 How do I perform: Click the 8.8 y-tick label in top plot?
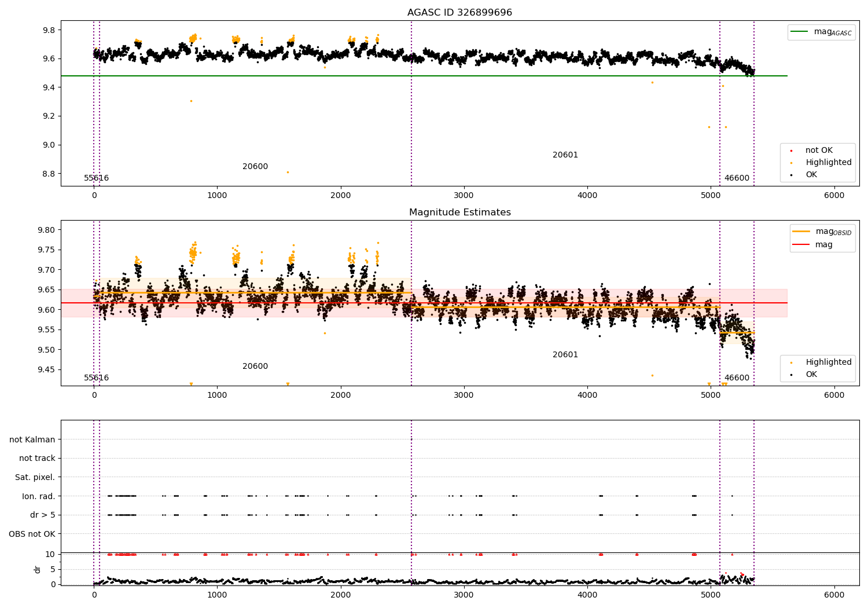48,174
